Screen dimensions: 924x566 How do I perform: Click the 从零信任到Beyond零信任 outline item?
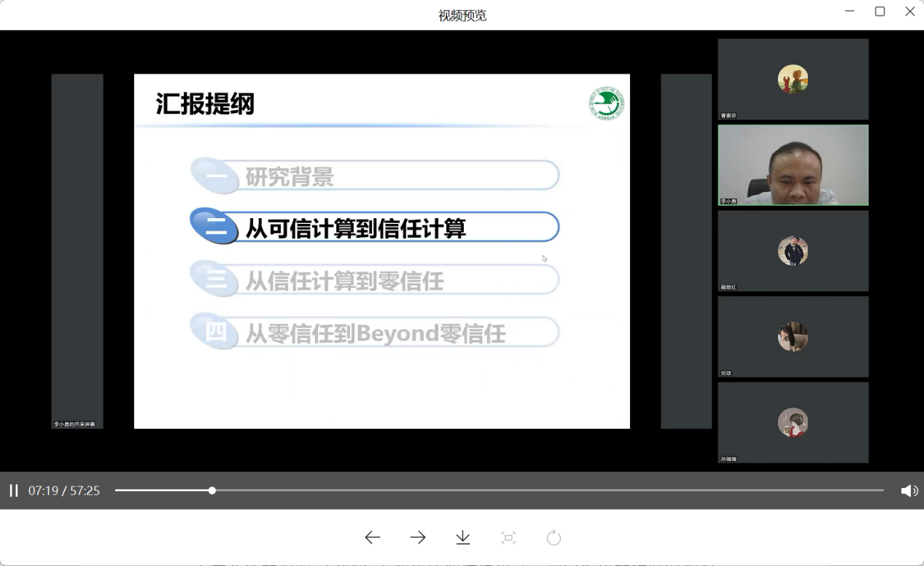coord(375,333)
